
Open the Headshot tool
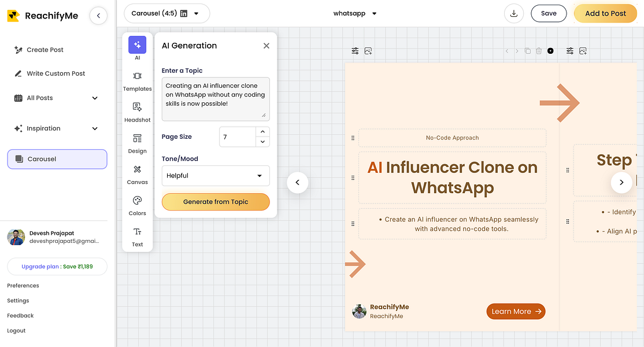pos(137,113)
